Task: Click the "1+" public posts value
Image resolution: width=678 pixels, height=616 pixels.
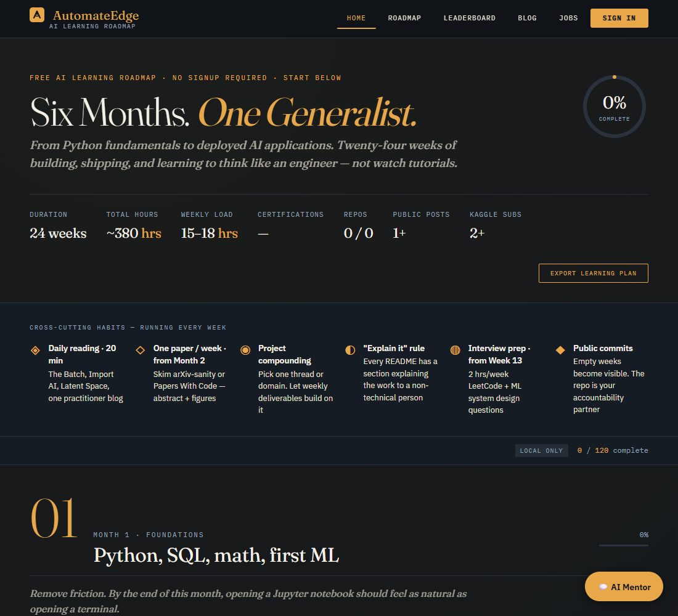Action: [399, 233]
